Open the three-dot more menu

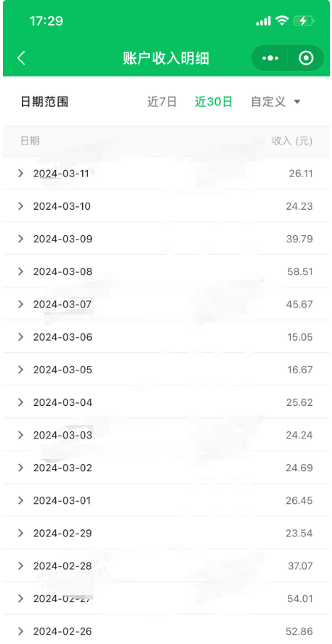coord(270,58)
